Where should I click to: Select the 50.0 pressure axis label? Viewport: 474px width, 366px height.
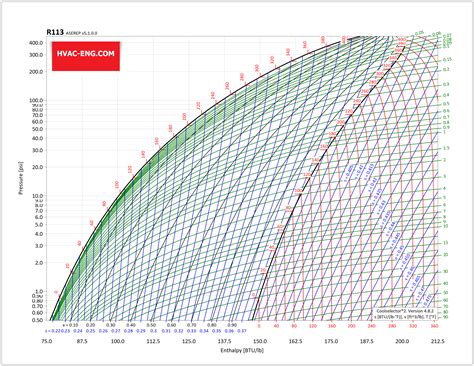38,129
